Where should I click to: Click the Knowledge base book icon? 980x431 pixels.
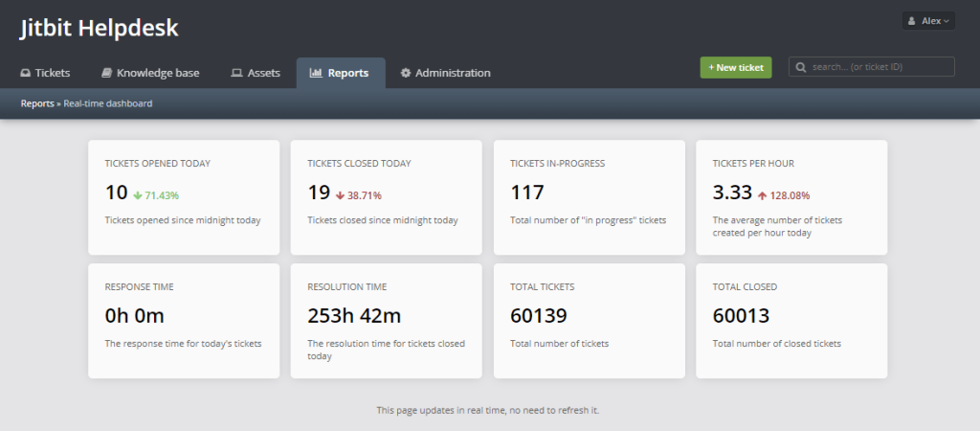pyautogui.click(x=106, y=73)
